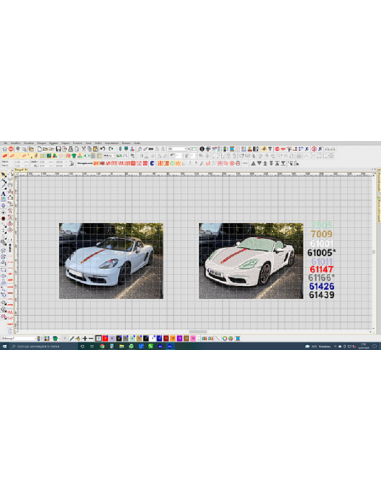This screenshot has width=381, height=492.
Task: Click thread color label 7009
Action: (x=321, y=234)
